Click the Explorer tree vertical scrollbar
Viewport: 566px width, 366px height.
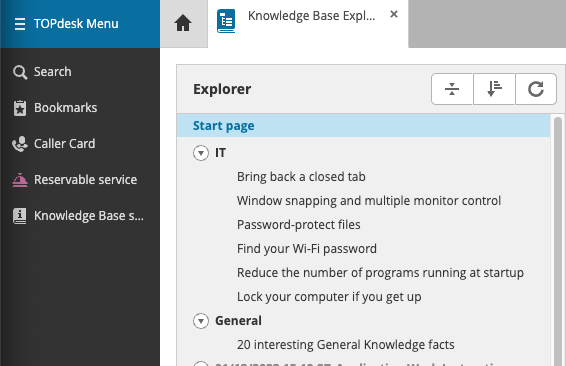coord(558,241)
